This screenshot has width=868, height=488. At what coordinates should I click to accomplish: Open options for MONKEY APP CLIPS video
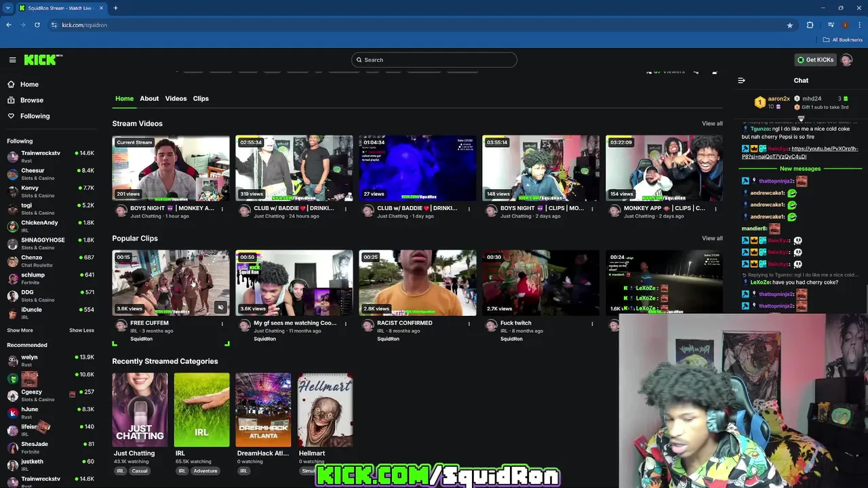click(716, 209)
